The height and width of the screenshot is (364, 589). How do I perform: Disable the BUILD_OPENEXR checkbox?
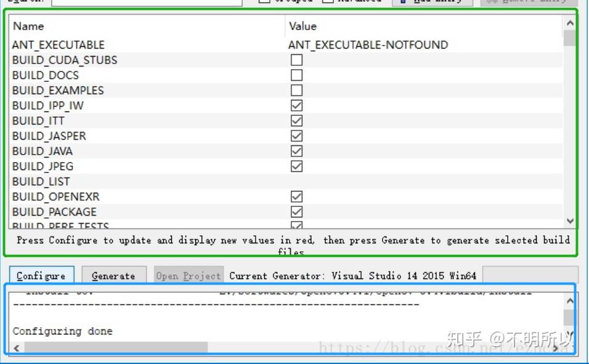click(298, 196)
